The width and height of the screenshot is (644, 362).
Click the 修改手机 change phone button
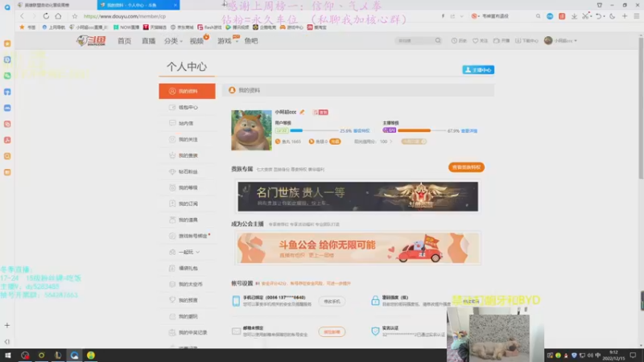click(x=332, y=301)
